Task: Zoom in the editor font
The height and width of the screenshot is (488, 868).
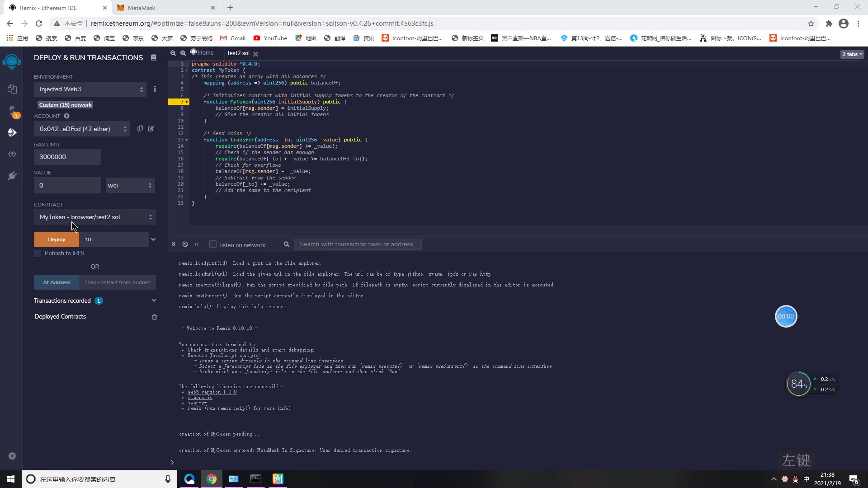Action: [183, 53]
